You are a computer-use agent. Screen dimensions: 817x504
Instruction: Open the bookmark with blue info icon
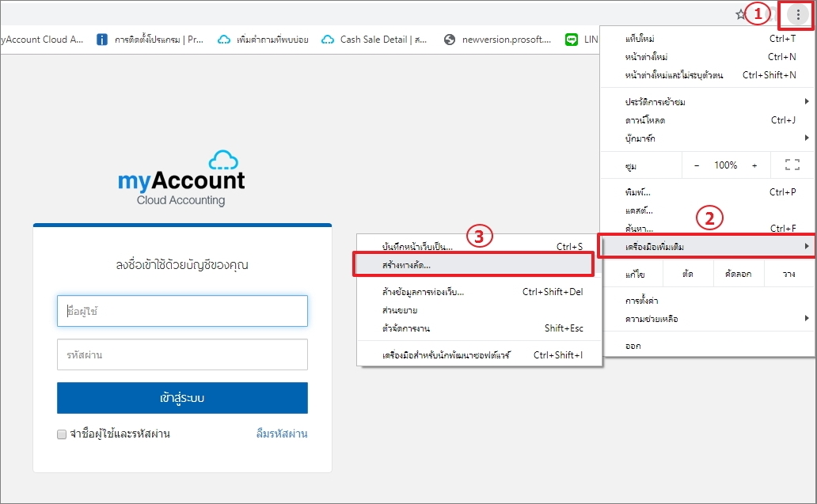(x=150, y=40)
